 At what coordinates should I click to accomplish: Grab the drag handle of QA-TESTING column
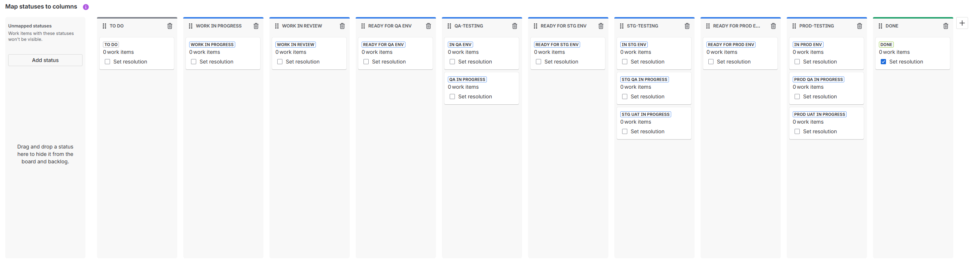tap(449, 26)
